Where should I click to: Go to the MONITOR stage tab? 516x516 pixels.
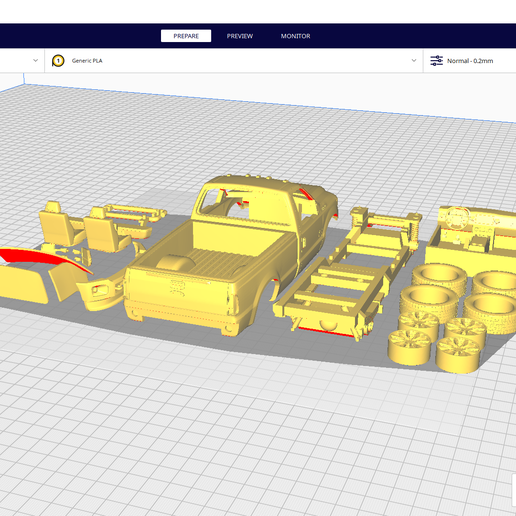[x=295, y=36]
